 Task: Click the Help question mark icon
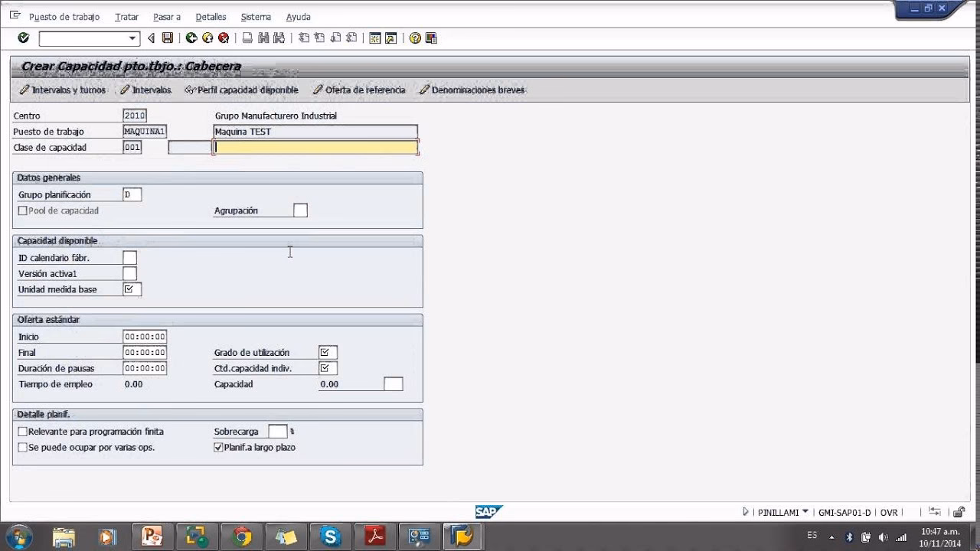(x=414, y=37)
